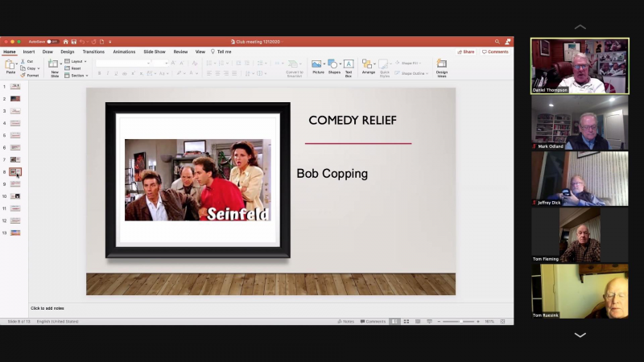Image resolution: width=644 pixels, height=362 pixels.
Task: Toggle Underline formatting
Action: (116, 73)
